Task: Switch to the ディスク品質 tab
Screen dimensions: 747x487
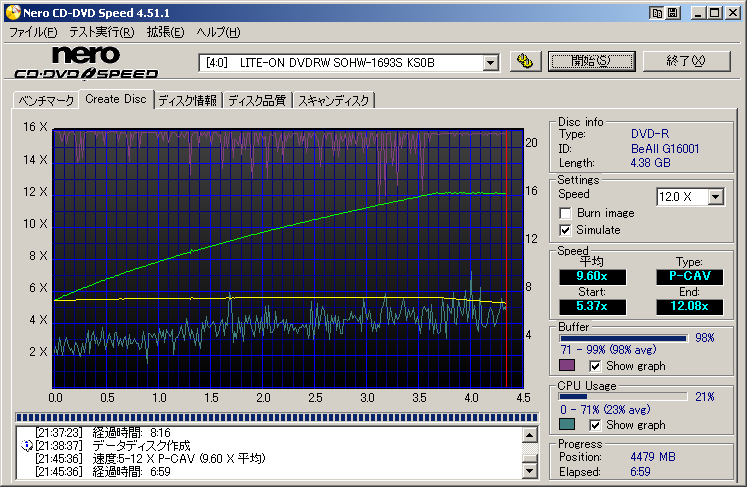Action: click(257, 101)
